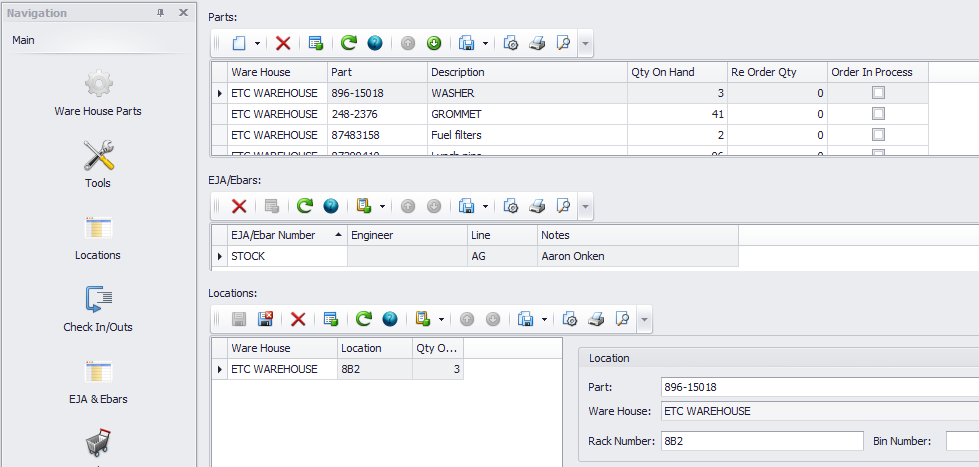Click print preview magnifier icon in Parts toolbar
Image resolution: width=979 pixels, height=467 pixels.
564,43
